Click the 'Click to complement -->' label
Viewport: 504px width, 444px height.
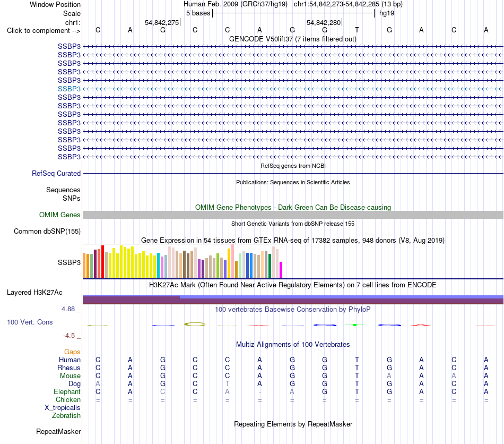(44, 31)
